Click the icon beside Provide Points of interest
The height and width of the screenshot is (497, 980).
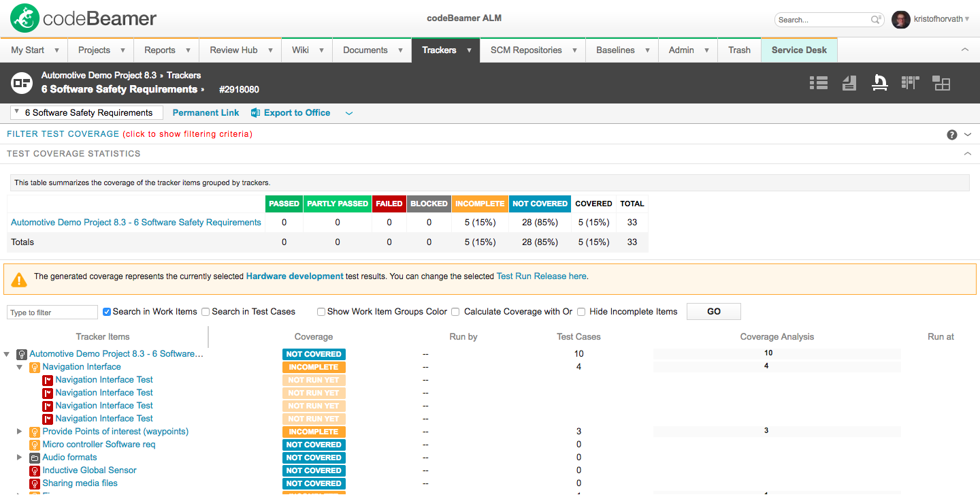[x=35, y=432]
